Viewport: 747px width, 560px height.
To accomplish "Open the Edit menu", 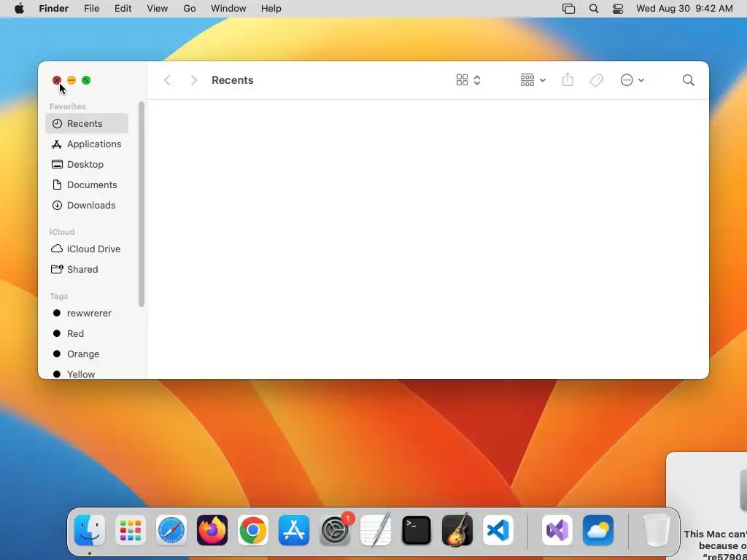I will coord(123,9).
